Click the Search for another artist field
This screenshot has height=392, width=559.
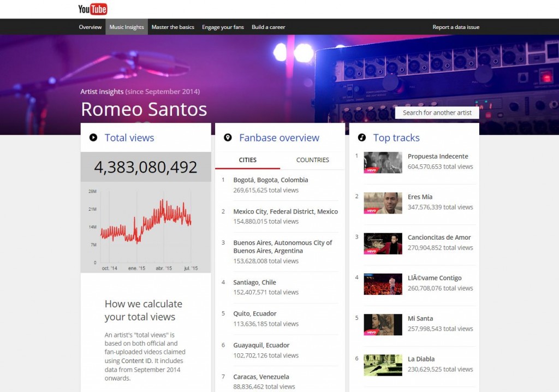click(x=437, y=112)
